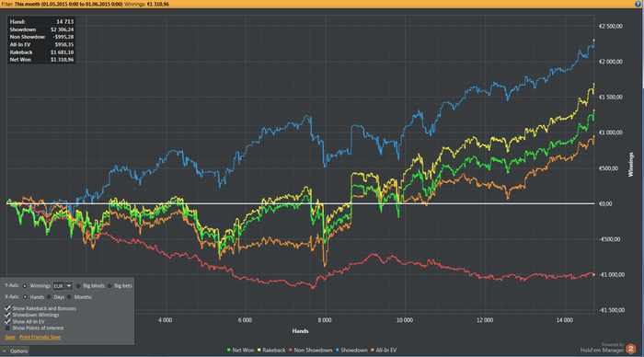Screen dimensions: 644x357
Task: Click the Hold'em Manager 2 logo badge
Action: (631, 350)
